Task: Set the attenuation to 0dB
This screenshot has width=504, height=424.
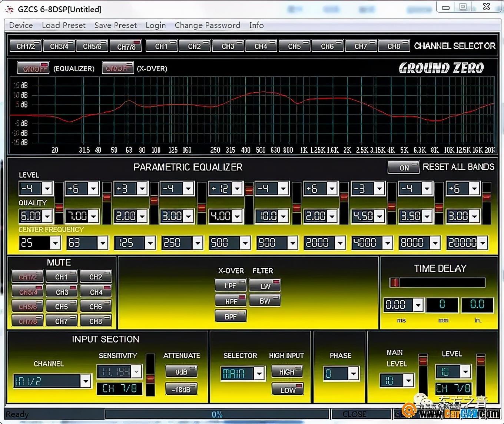Action: pos(181,371)
